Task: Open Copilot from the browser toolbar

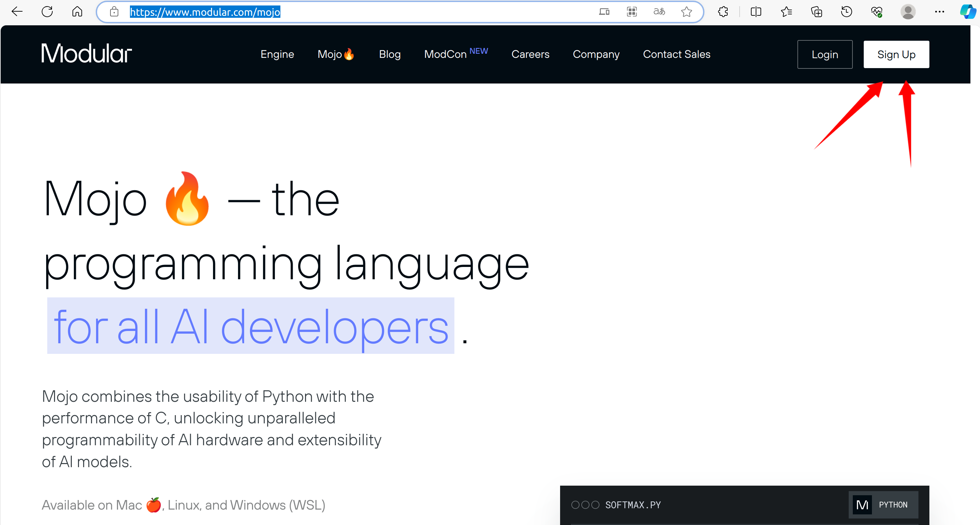Action: (967, 12)
